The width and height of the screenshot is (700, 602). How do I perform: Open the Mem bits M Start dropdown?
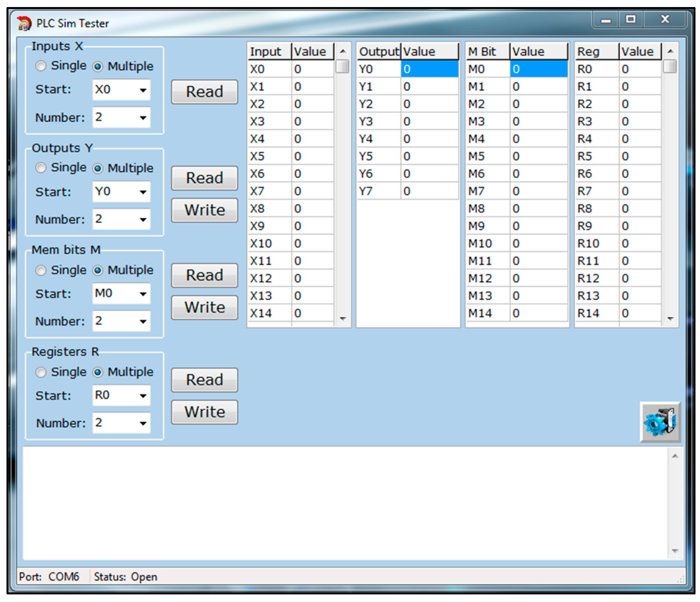tap(143, 294)
